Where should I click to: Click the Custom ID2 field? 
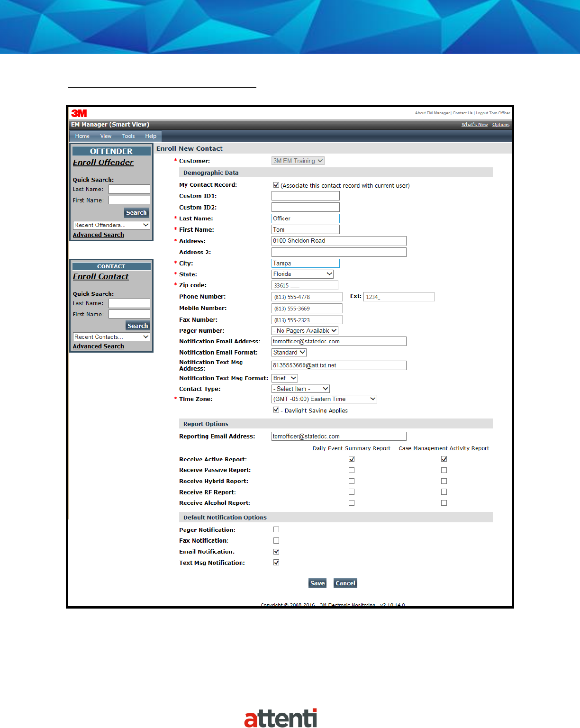click(x=306, y=207)
